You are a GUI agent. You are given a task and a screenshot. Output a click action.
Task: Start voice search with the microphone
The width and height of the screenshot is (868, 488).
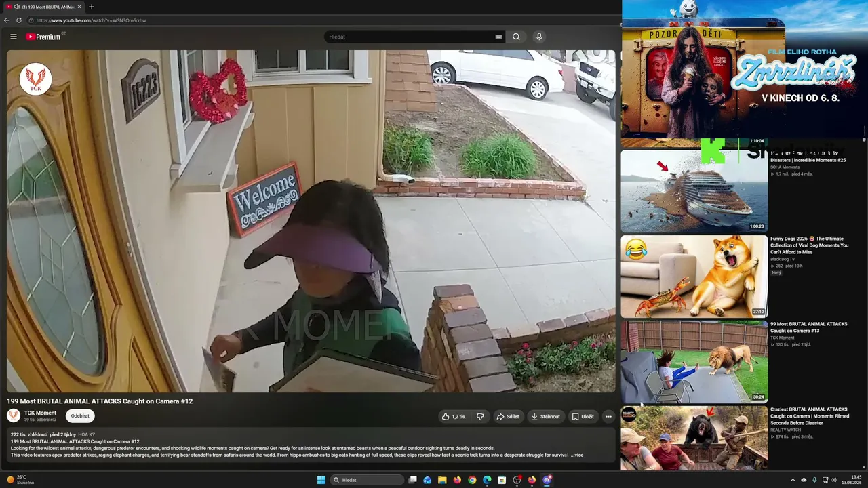pos(539,37)
